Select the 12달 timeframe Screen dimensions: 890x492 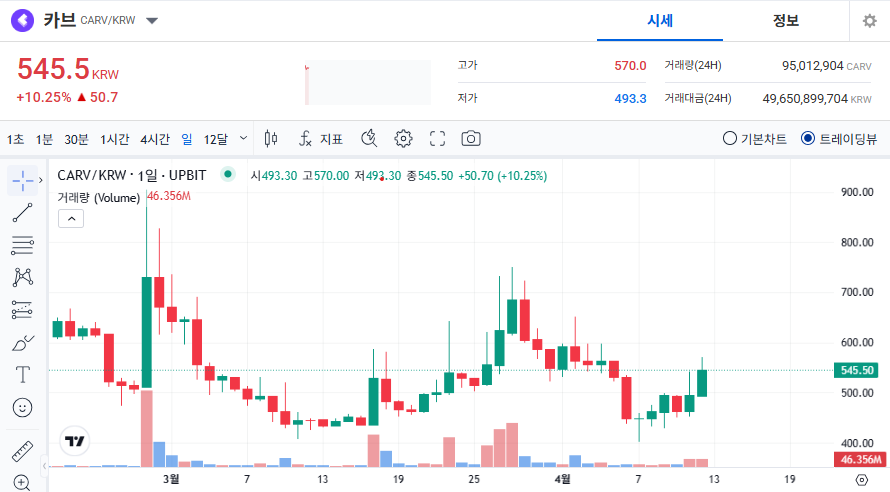(x=216, y=139)
